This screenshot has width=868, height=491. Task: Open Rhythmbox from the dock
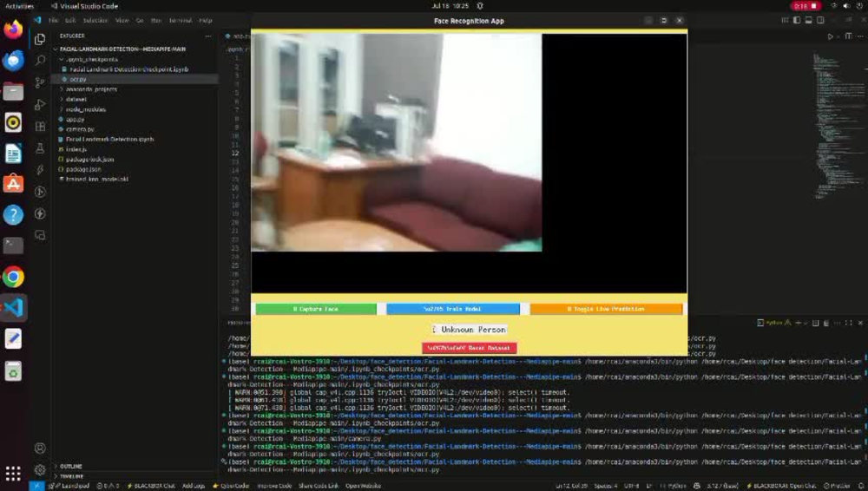pyautogui.click(x=13, y=121)
